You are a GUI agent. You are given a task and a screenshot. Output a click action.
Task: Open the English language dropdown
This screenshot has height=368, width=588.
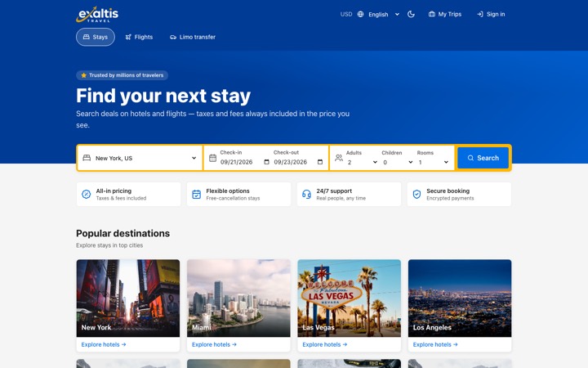click(x=384, y=14)
